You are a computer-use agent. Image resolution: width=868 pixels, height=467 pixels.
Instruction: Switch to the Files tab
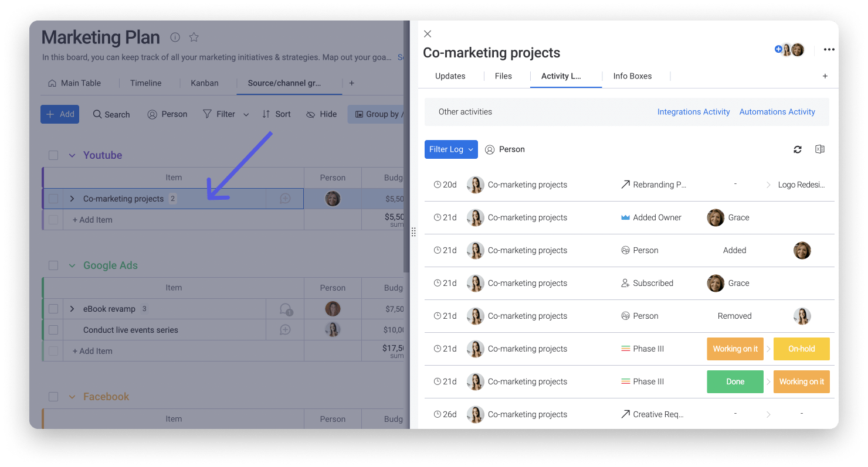[x=503, y=76]
